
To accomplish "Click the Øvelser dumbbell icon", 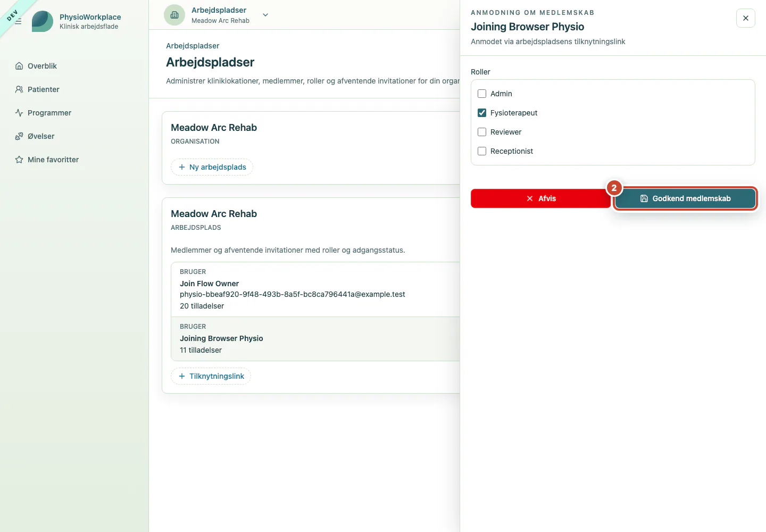I will 19,136.
